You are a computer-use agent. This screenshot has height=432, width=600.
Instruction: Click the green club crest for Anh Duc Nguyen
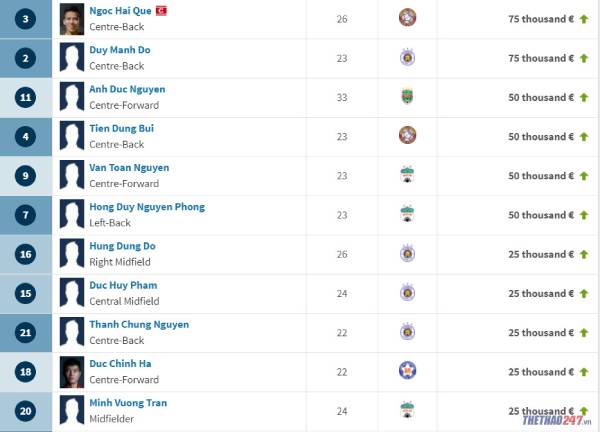407,96
